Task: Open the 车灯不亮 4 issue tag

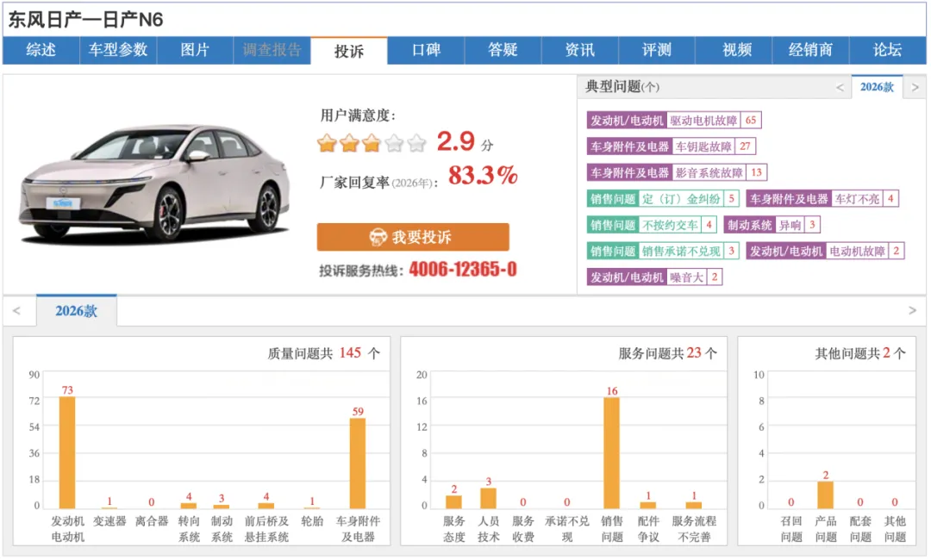Action: pyautogui.click(x=822, y=199)
